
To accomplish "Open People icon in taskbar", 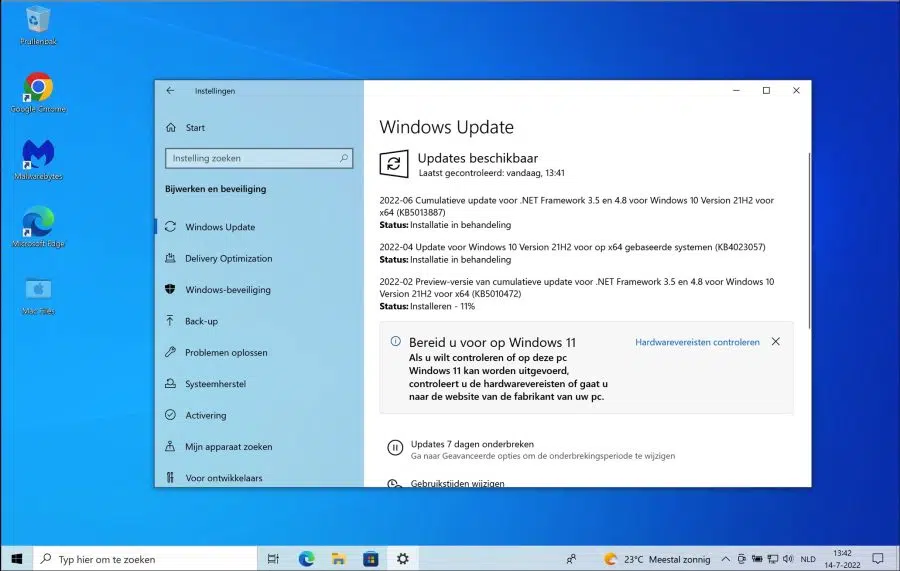I will point(571,558).
